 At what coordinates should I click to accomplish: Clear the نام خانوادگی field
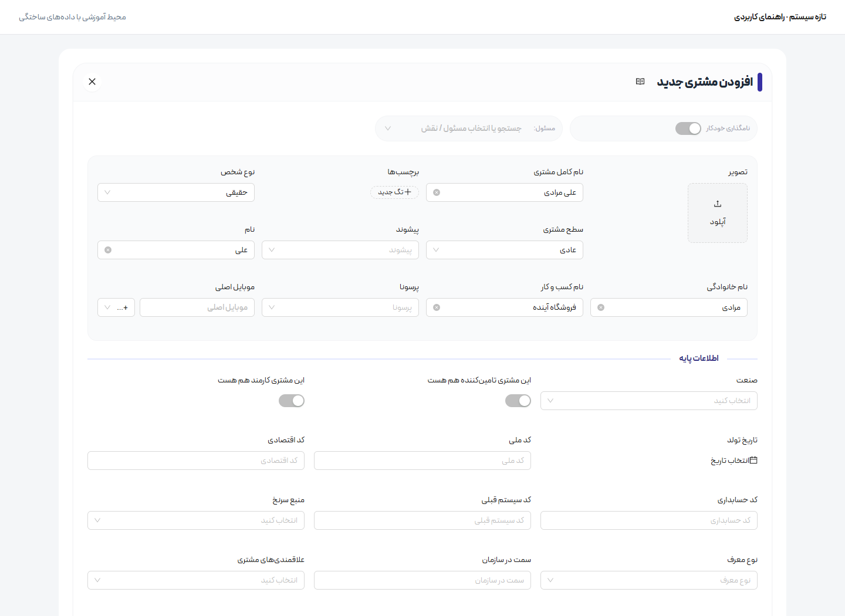601,307
